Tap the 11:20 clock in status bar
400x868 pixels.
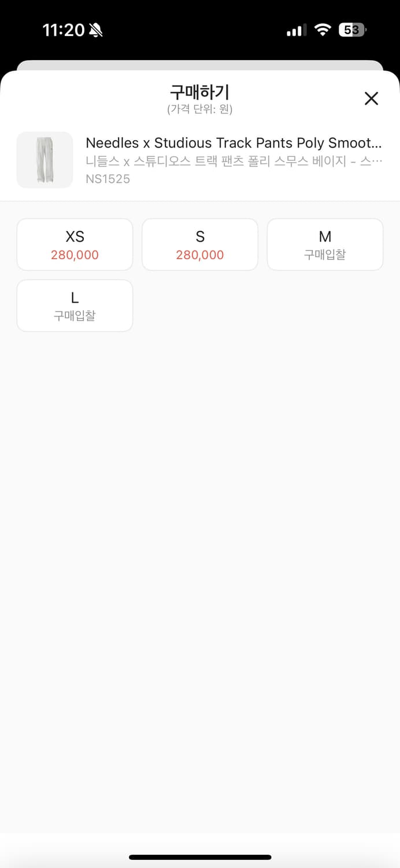pyautogui.click(x=64, y=30)
